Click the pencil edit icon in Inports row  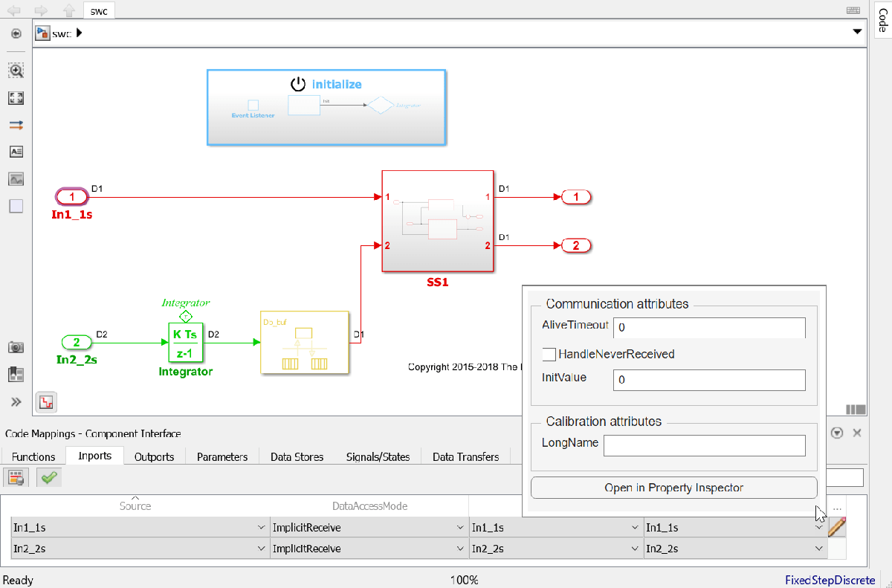[837, 527]
